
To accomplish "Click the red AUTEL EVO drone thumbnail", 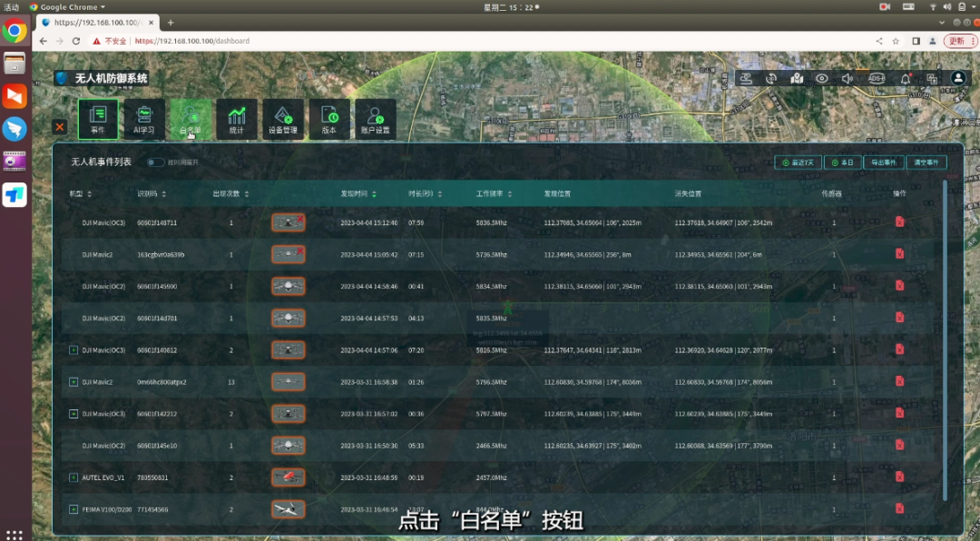I will pyautogui.click(x=289, y=477).
